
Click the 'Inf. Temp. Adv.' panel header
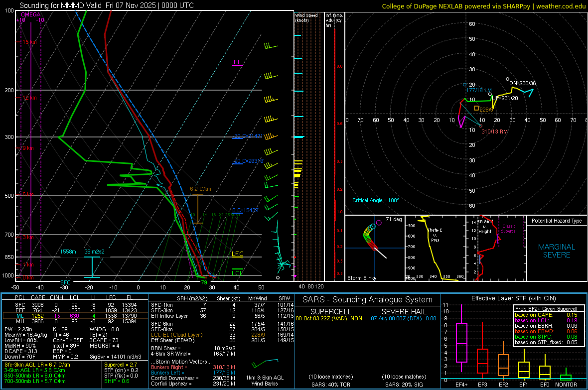pyautogui.click(x=334, y=20)
